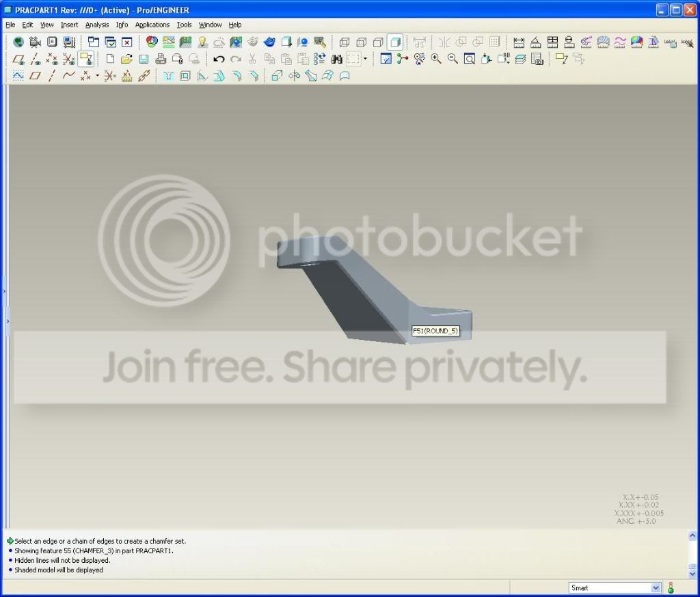Toggle datum planes display
The image size is (700, 597).
pos(18,59)
